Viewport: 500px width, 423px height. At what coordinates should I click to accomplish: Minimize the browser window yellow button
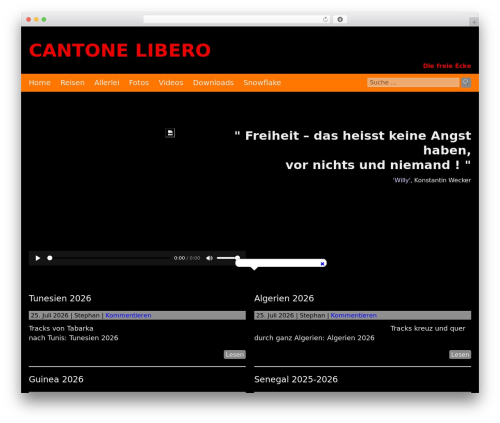[36, 19]
